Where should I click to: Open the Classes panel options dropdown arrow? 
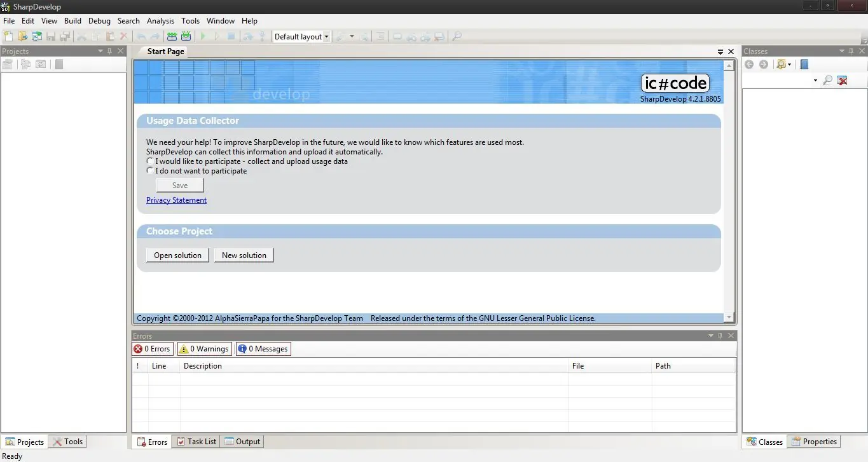point(842,51)
